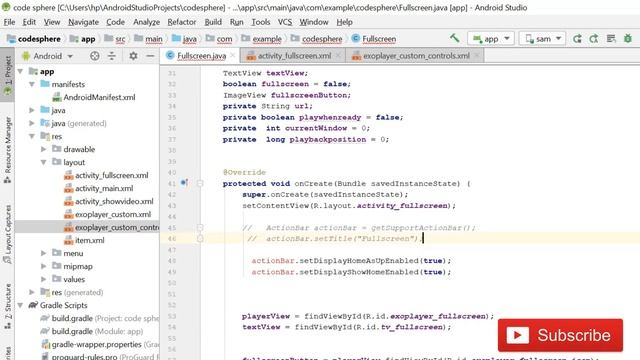Select AndroidManifest.xml in the project tree
Viewport: 640px width, 360px height.
(x=99, y=98)
